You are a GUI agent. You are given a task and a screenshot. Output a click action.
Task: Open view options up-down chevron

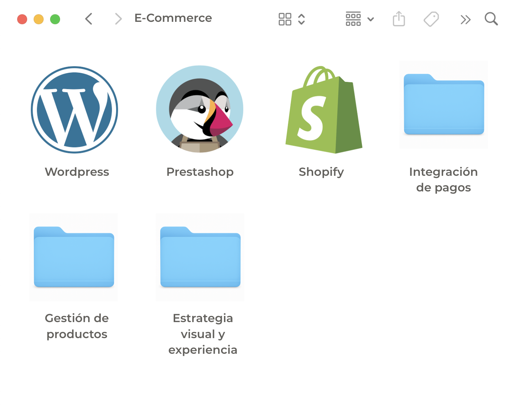(x=301, y=19)
